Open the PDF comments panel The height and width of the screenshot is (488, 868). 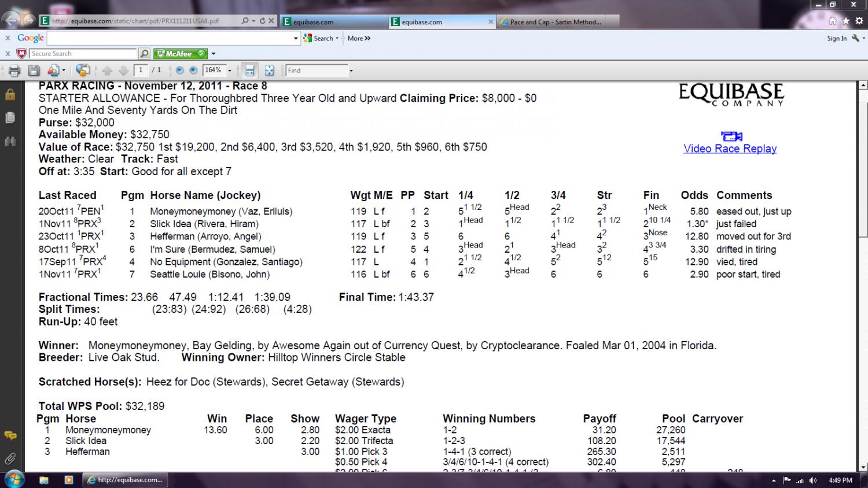10,435
